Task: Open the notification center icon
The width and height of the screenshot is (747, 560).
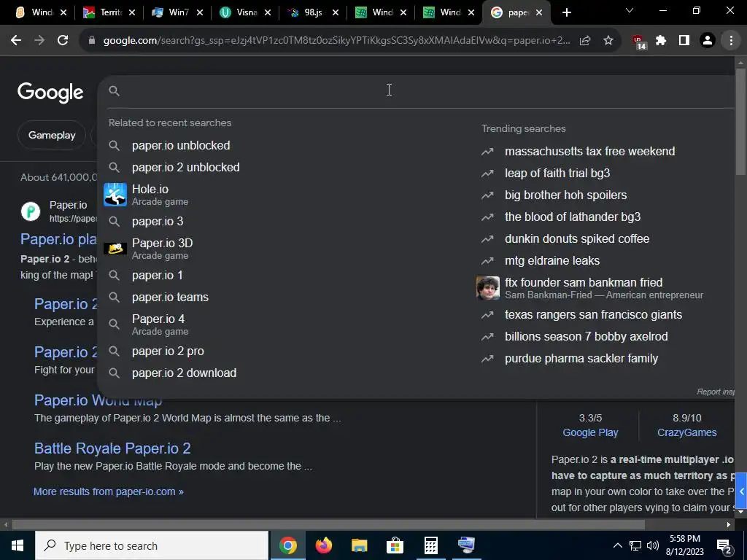Action: pyautogui.click(x=724, y=546)
